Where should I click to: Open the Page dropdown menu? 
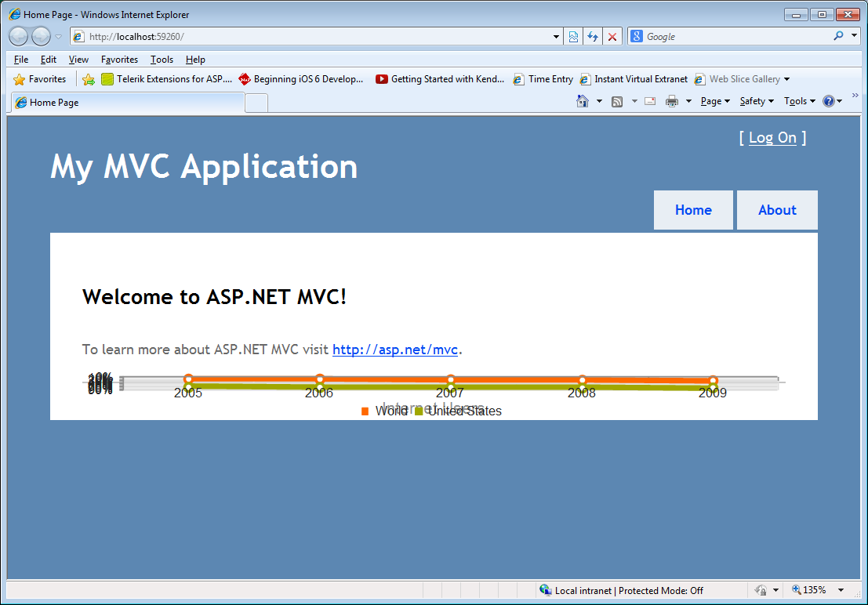pos(715,101)
